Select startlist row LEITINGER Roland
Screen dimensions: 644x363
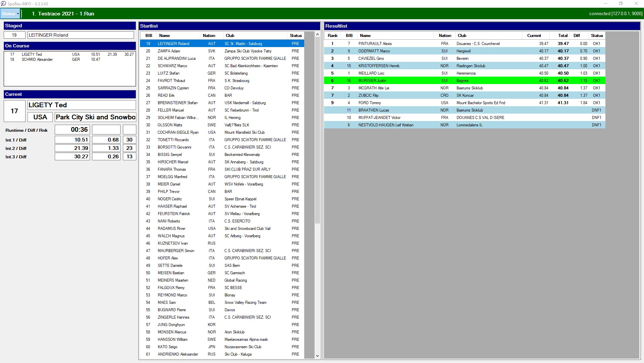(x=222, y=44)
